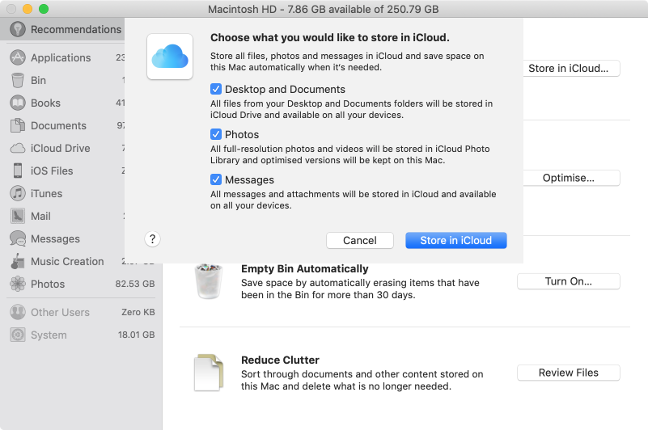Click the Reduce Clutter documents icon

210,372
